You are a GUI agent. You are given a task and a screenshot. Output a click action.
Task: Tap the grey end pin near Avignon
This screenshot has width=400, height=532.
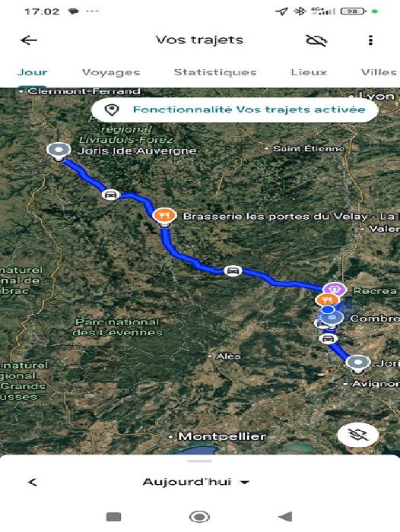[357, 363]
